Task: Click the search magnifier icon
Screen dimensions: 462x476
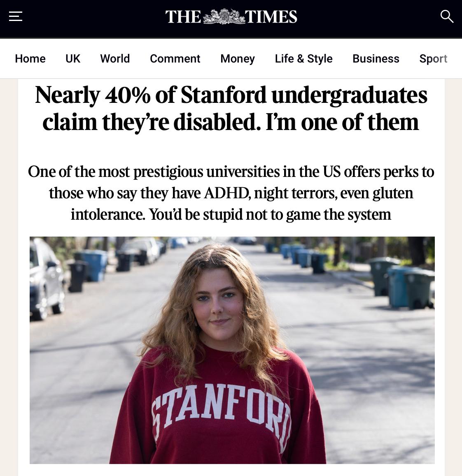Action: [x=447, y=16]
